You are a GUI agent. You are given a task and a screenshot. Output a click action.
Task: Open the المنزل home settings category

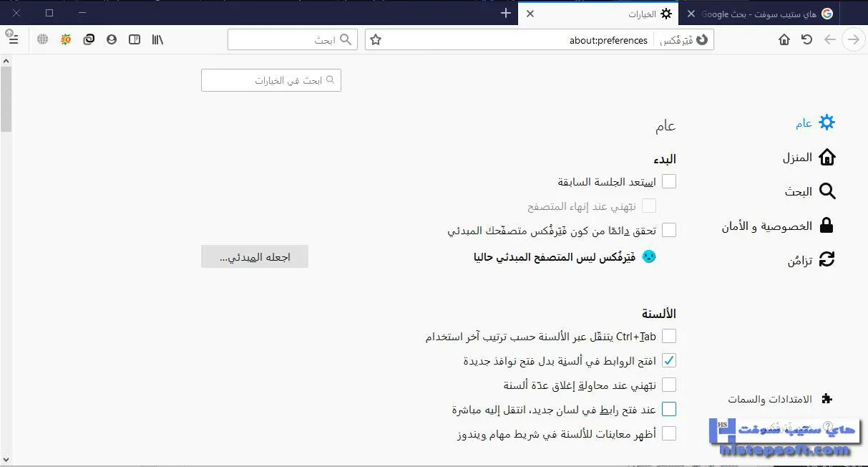(x=809, y=158)
